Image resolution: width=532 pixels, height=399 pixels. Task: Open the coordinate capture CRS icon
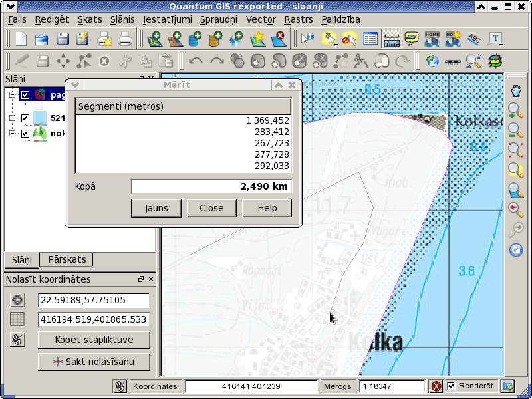(x=17, y=300)
